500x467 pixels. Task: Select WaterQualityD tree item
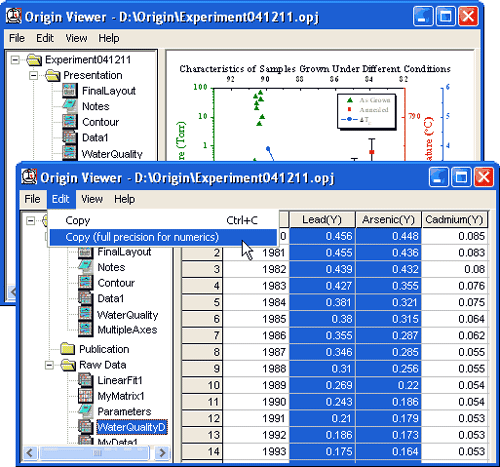click(131, 427)
